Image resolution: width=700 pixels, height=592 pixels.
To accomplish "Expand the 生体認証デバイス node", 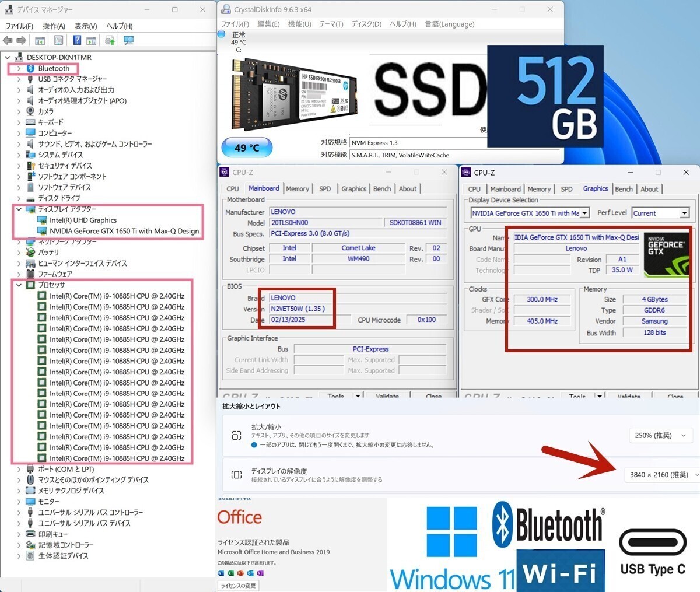I will [x=19, y=556].
